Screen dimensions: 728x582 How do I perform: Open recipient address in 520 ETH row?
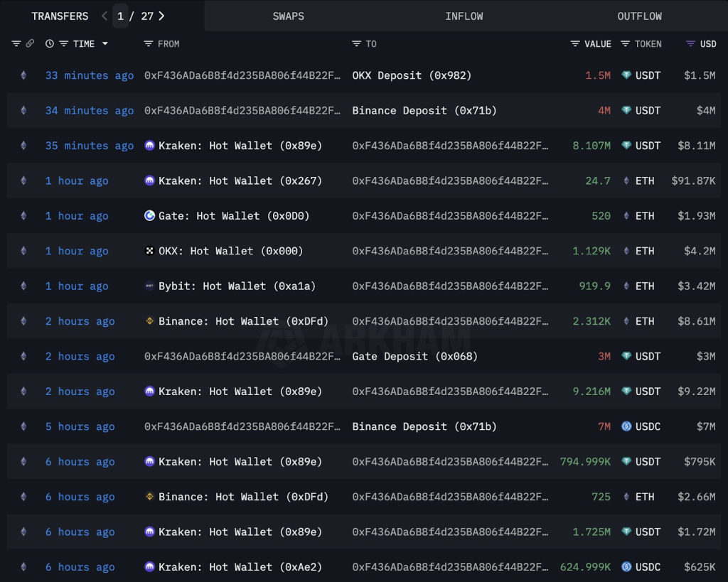coord(450,216)
